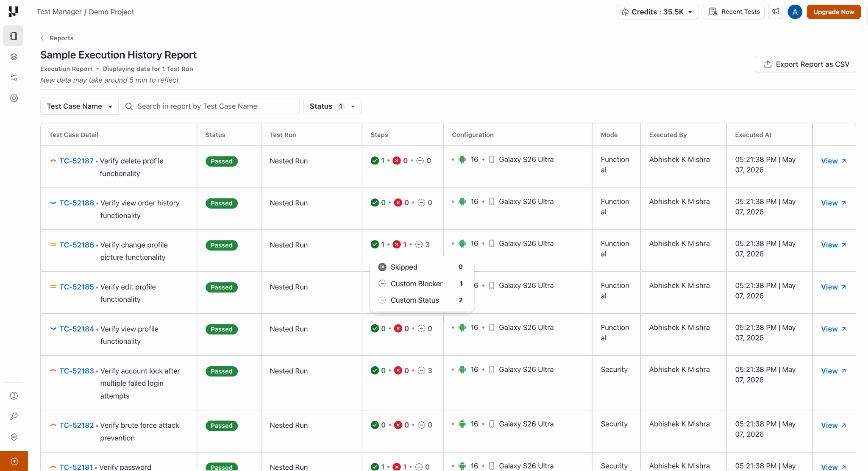Open the sliders configuration icon in sidebar
The height and width of the screenshot is (471, 868).
[x=14, y=78]
